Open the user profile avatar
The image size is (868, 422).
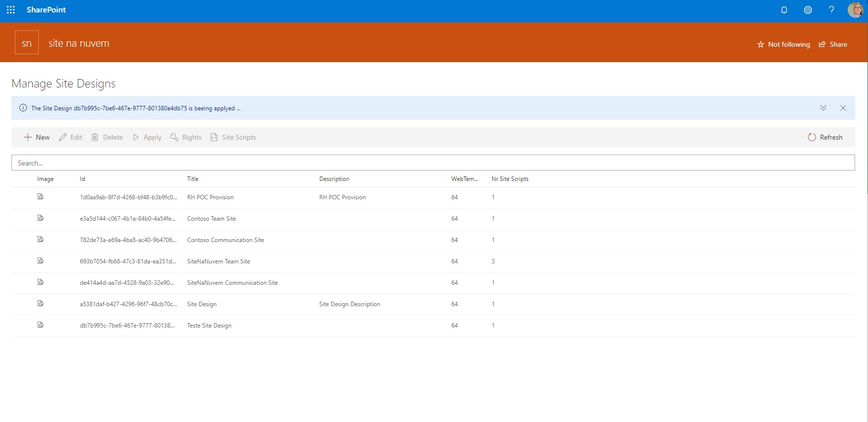pos(855,10)
